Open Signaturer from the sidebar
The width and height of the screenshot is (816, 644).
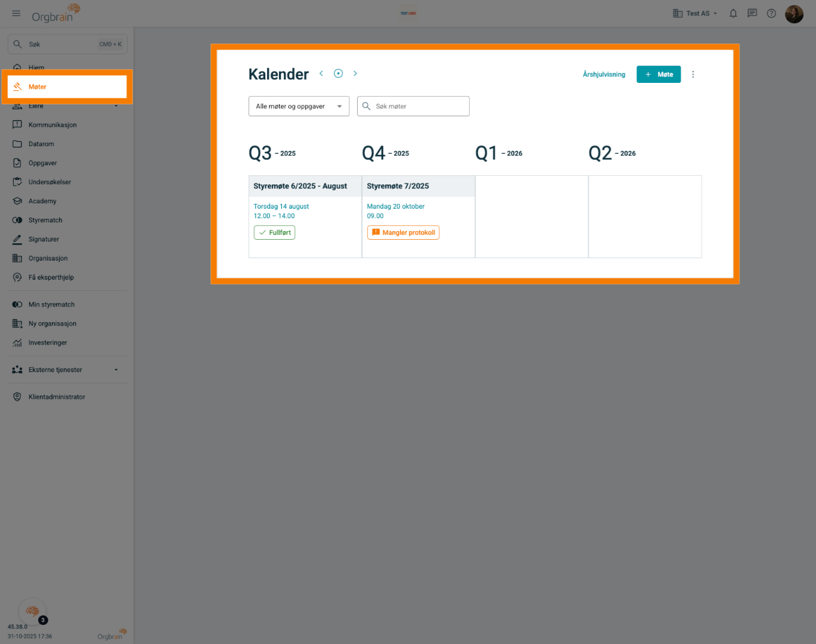[67, 239]
